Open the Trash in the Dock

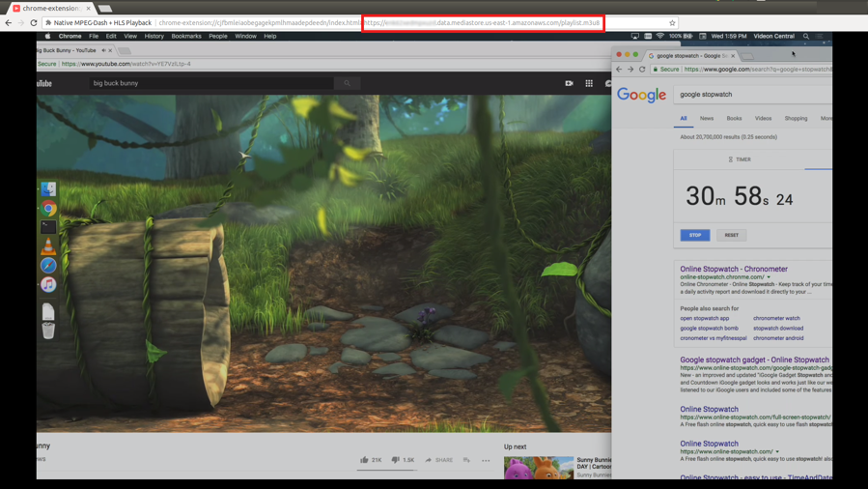pos(48,331)
